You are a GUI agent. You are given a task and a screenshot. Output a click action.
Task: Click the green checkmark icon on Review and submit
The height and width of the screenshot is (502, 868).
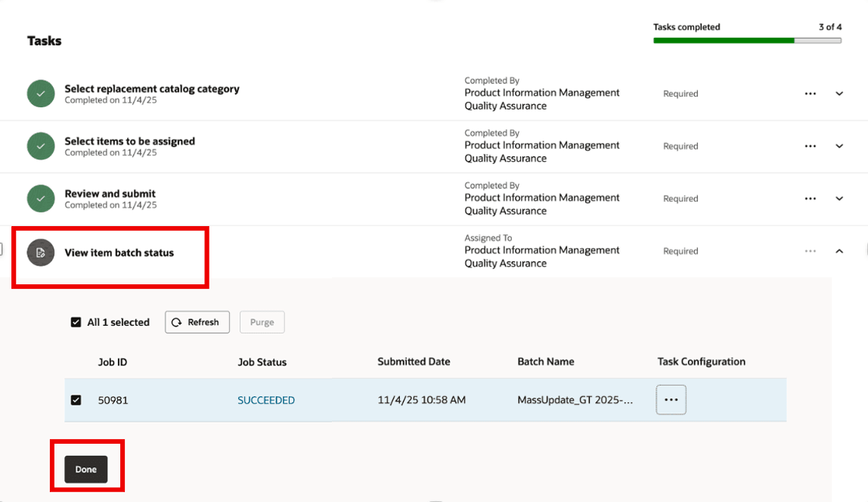pyautogui.click(x=41, y=198)
